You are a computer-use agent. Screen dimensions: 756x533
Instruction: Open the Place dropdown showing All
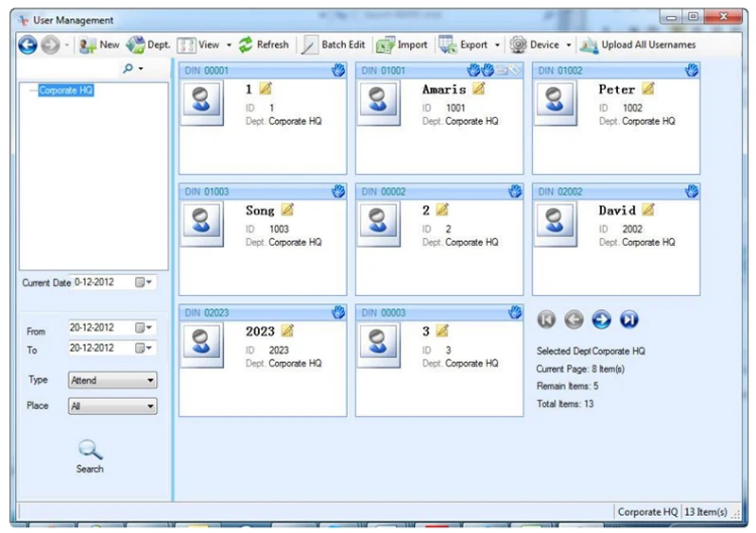(112, 406)
